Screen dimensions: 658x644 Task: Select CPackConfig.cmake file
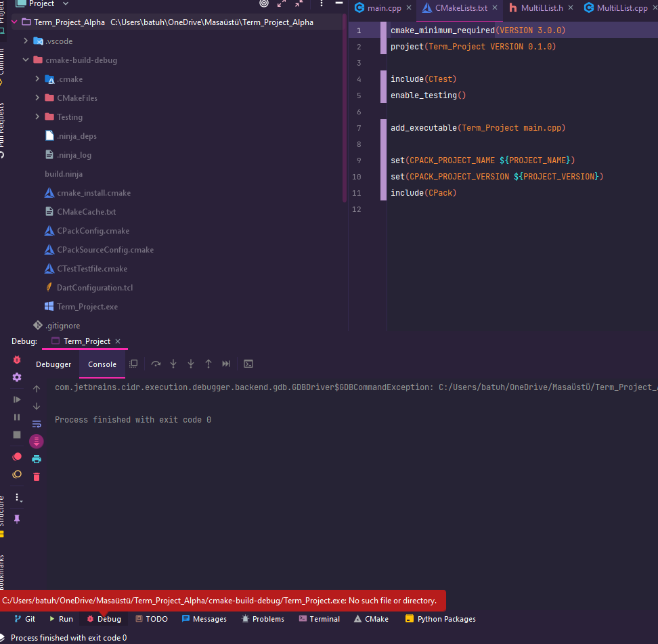pyautogui.click(x=93, y=231)
